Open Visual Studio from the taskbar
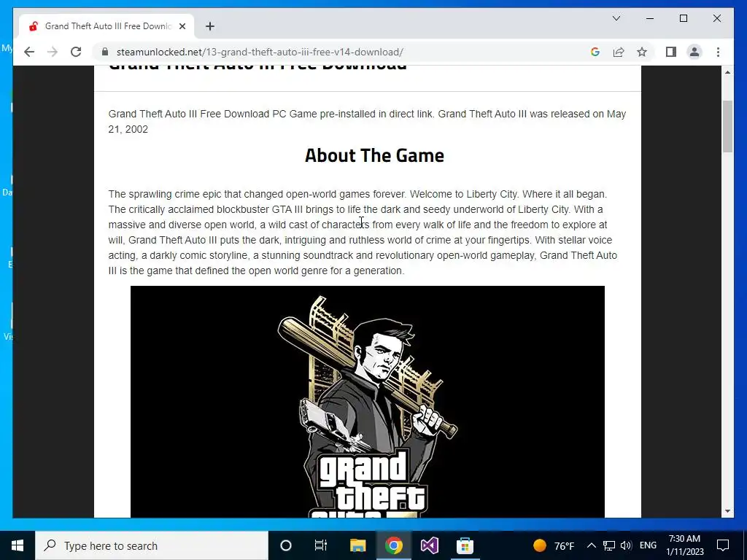 tap(429, 545)
